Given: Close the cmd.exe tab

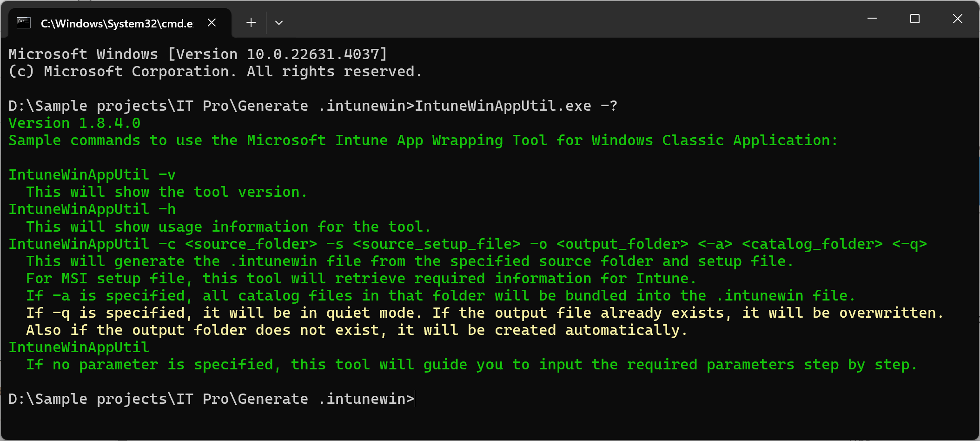Looking at the screenshot, I should pyautogui.click(x=212, y=23).
